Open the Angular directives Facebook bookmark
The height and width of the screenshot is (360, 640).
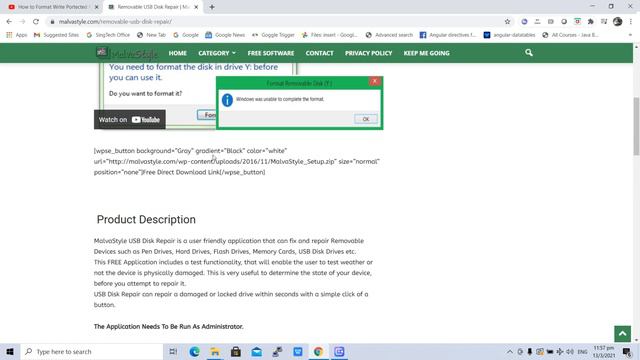pos(448,35)
